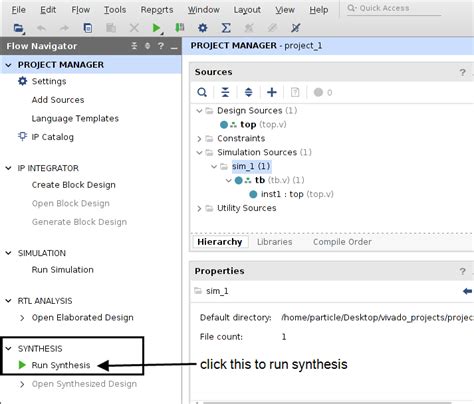
Task: Collapse all in Flow Navigator header
Action: (134, 46)
